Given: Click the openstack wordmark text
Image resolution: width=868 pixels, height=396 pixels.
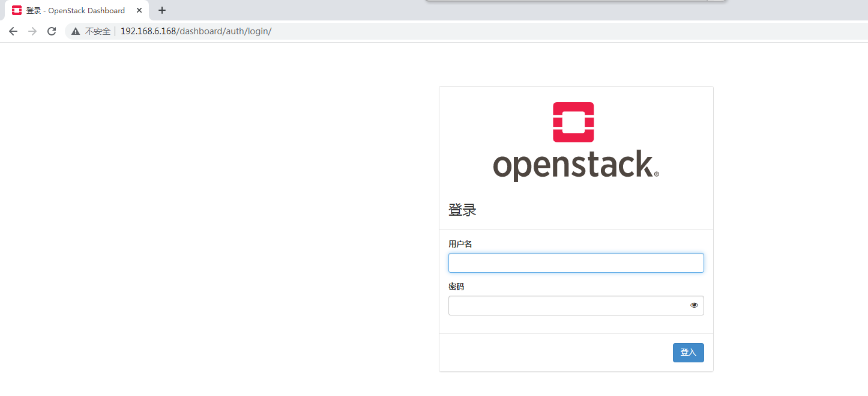Looking at the screenshot, I should click(x=576, y=165).
